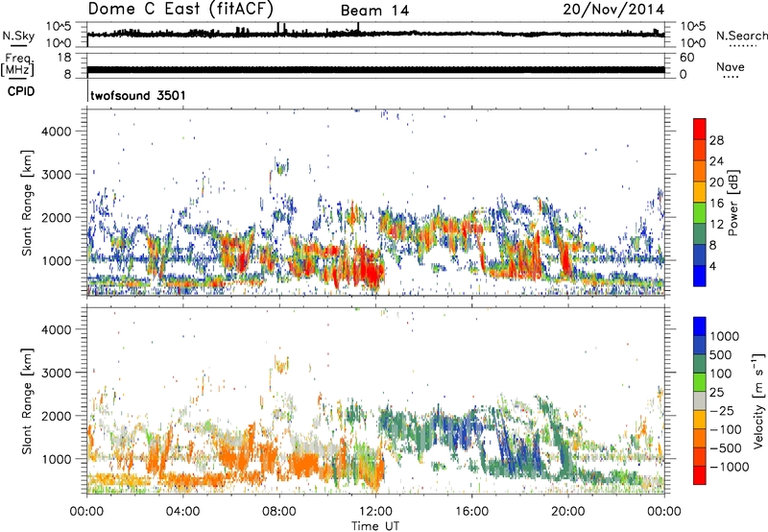Click the '20:00' time tick label
The image size is (768, 532).
[567, 512]
